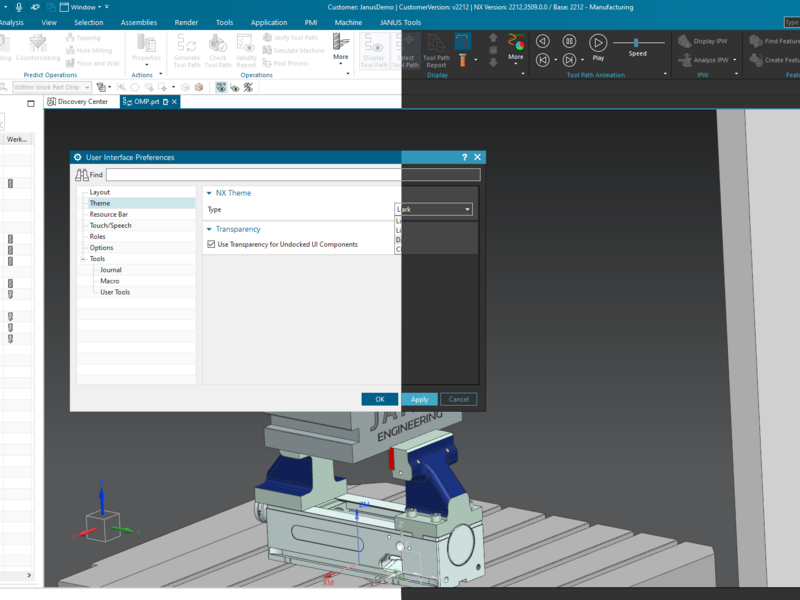
Task: Click the Find search field in dialog
Action: coord(293,175)
